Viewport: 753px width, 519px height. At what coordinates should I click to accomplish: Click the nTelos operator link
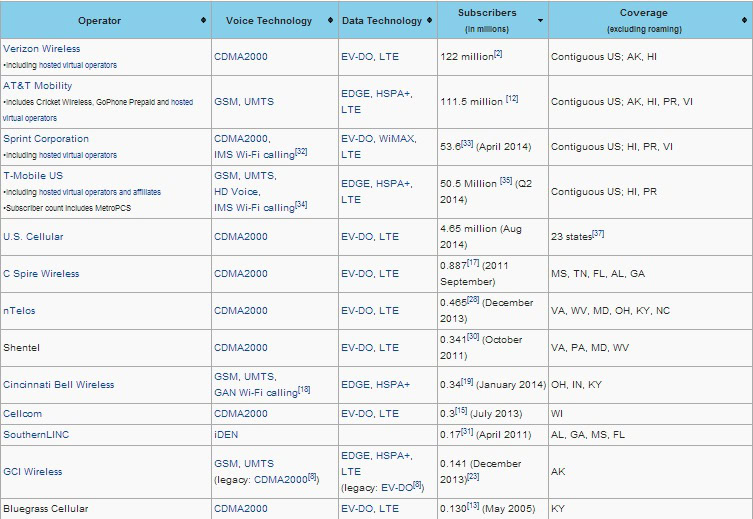click(x=19, y=311)
